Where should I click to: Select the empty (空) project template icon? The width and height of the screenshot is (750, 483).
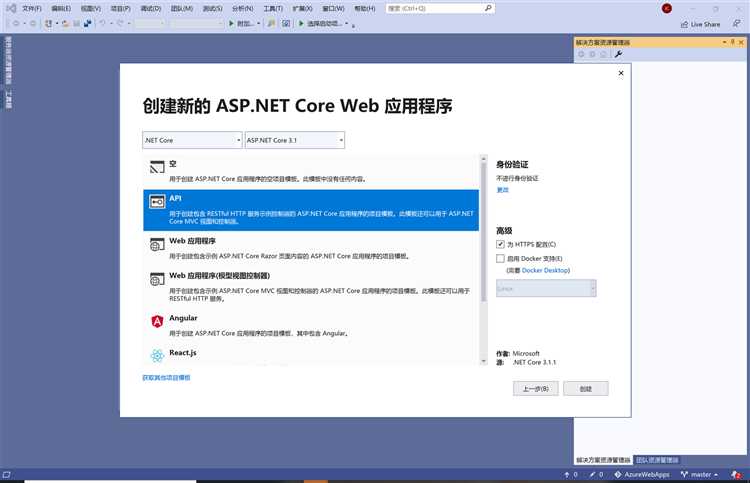[x=157, y=167]
